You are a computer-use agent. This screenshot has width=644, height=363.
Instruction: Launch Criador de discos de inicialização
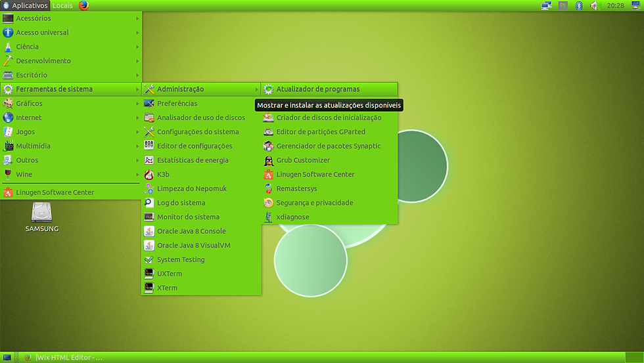[x=329, y=117]
